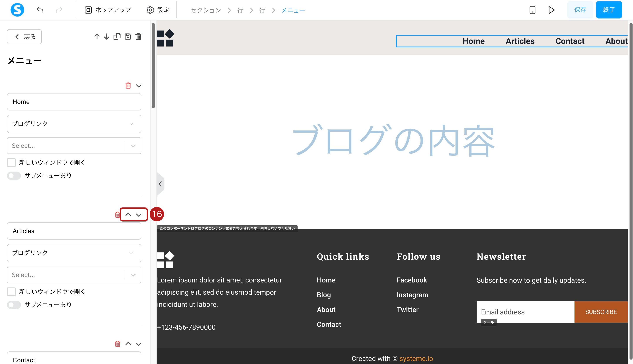Image resolution: width=633 pixels, height=364 pixels.
Task: Move menu element up with arrow icon
Action: point(97,37)
